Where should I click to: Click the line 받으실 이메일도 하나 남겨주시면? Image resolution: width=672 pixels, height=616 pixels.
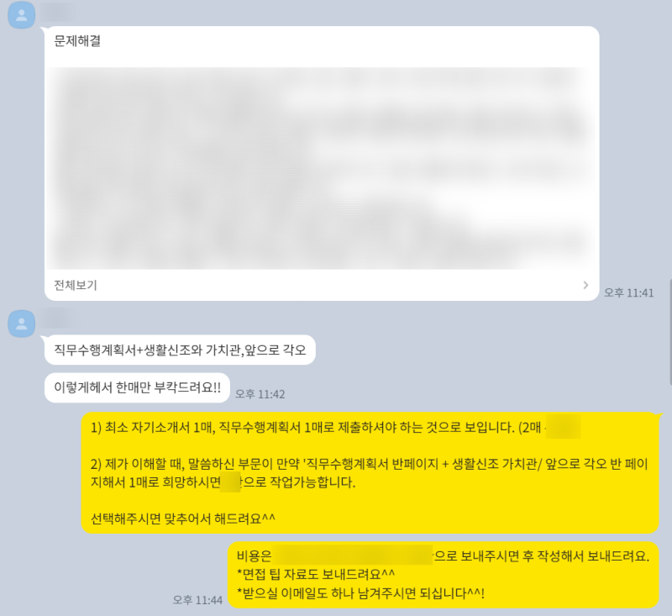(361, 593)
